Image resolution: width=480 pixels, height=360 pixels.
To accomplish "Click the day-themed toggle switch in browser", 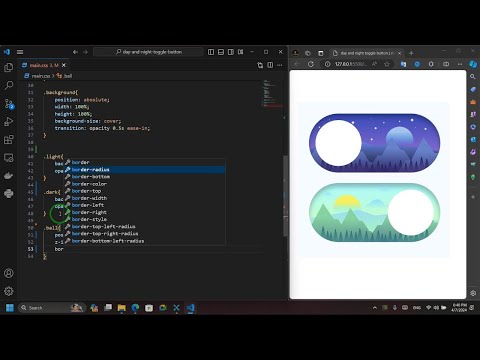I will coord(374,212).
